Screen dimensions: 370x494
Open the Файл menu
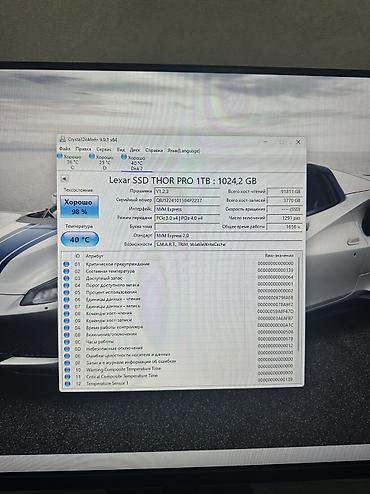(65, 149)
